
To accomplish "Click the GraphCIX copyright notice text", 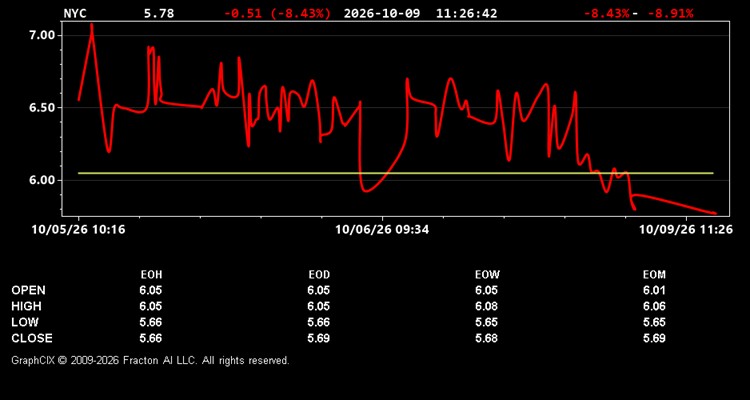I will 150,360.
